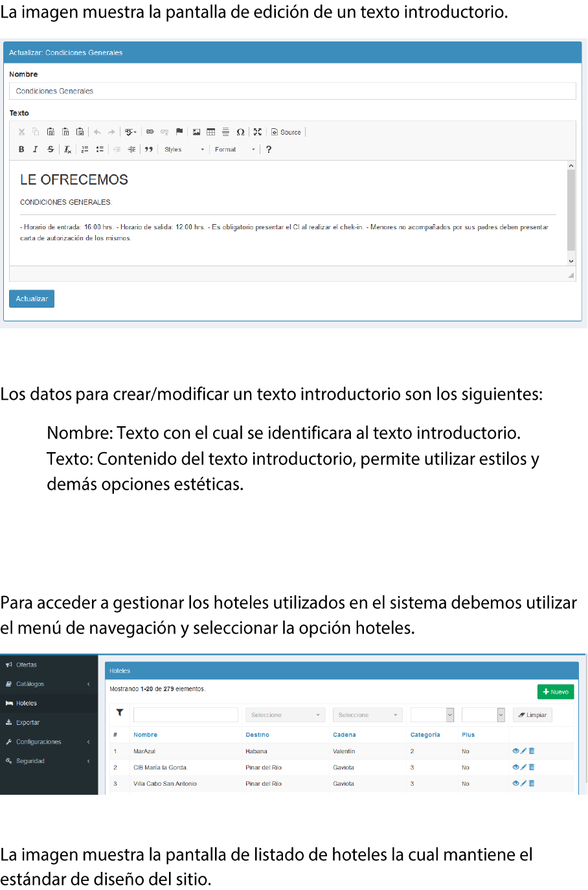Open the Cadena Seleccione dropdown

368,715
